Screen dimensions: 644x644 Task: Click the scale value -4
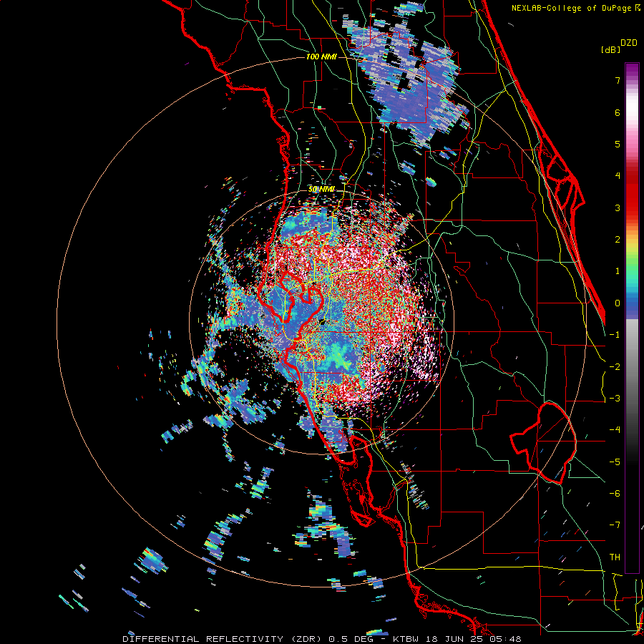(x=615, y=430)
